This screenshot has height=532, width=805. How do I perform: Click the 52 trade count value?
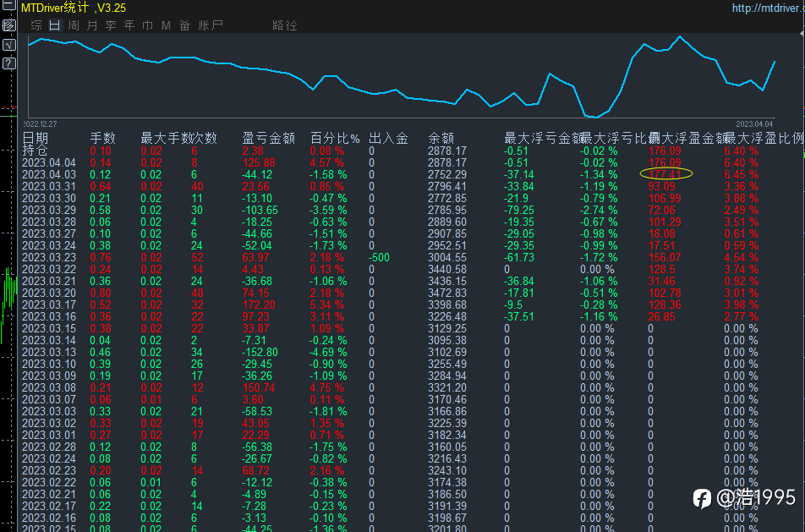pyautogui.click(x=197, y=257)
